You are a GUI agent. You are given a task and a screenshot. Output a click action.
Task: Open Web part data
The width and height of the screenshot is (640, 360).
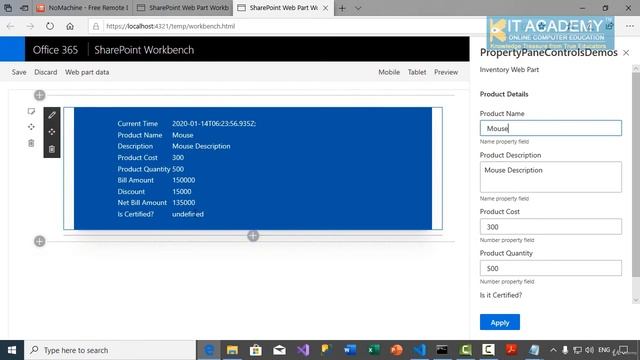point(87,72)
